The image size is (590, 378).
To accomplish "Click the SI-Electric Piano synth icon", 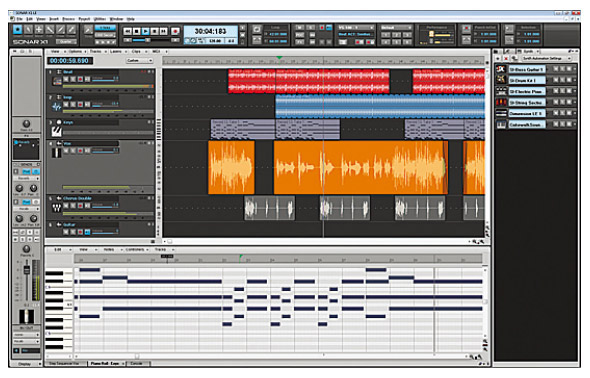I will 501,91.
